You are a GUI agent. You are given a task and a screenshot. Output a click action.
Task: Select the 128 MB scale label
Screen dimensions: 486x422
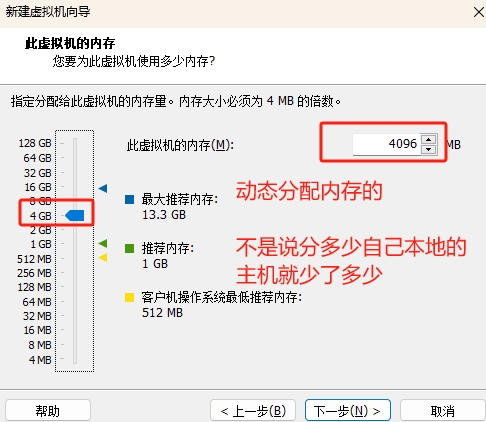point(35,287)
